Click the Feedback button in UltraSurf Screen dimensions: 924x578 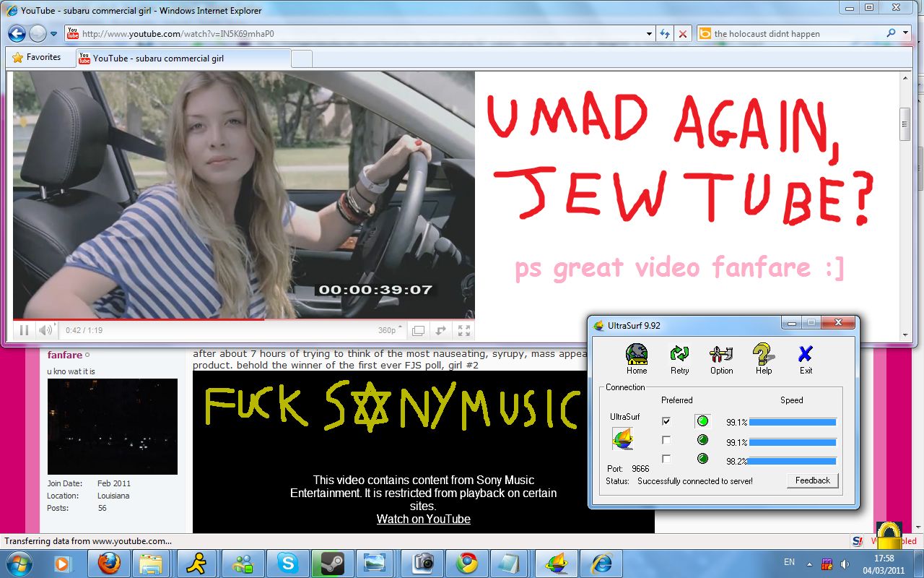tap(813, 480)
